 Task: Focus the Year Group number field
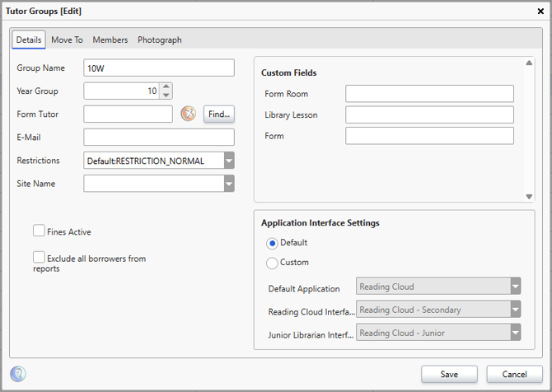click(x=122, y=91)
